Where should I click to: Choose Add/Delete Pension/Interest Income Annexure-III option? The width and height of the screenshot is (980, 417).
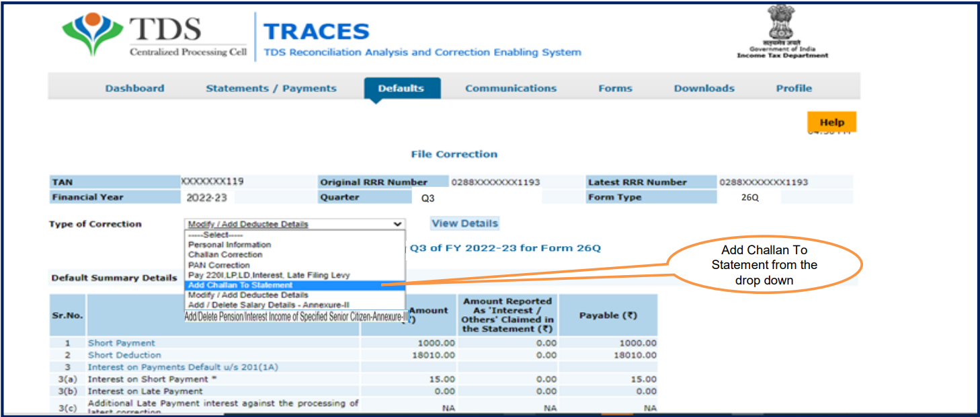point(296,316)
